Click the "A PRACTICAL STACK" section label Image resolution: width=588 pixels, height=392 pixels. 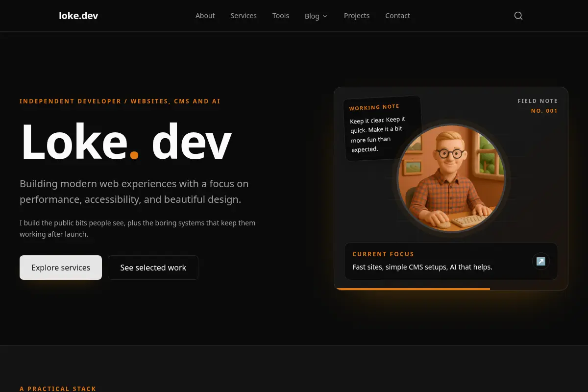(58, 389)
